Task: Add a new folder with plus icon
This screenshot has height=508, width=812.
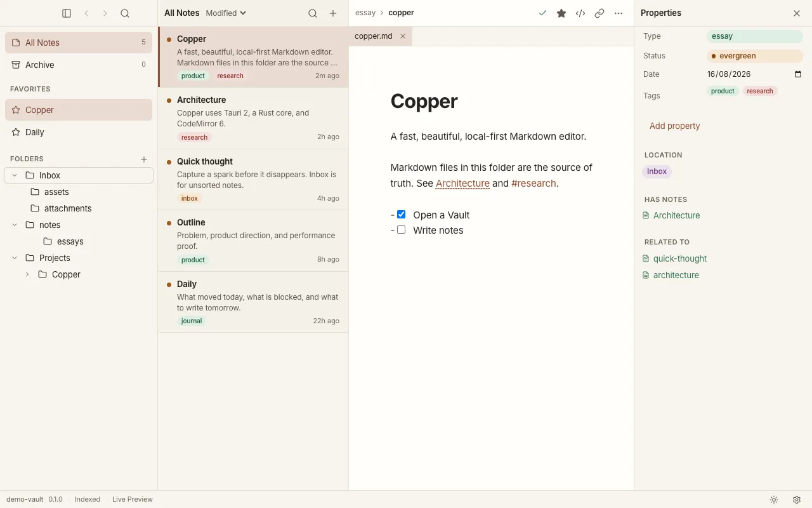Action: tap(144, 159)
